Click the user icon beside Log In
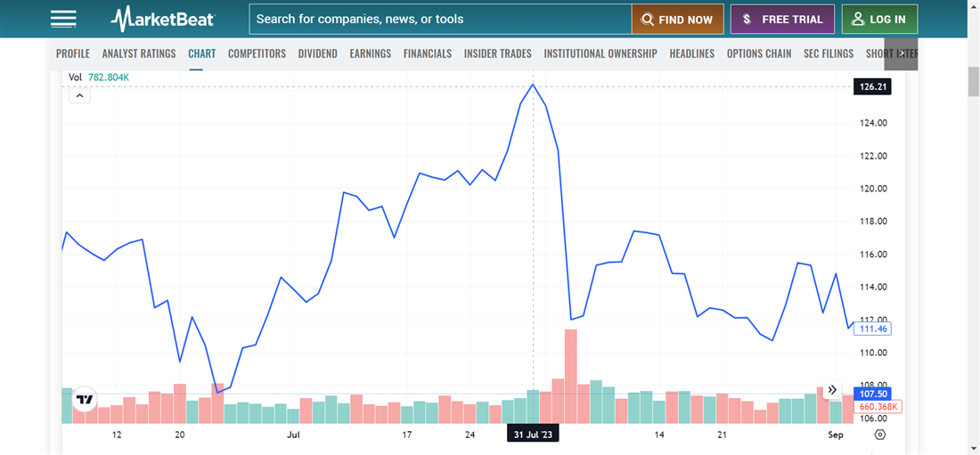Screen dimensions: 980x455 click(858, 19)
